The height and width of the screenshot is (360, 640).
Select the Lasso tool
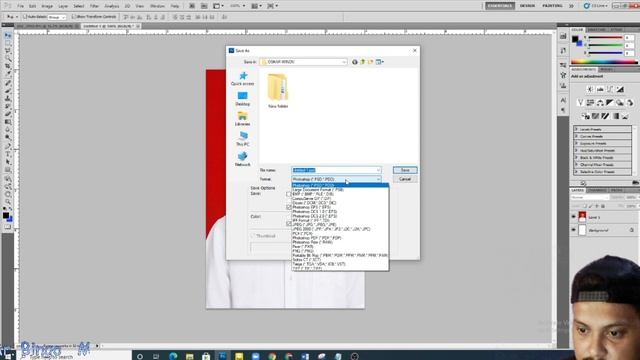pos(8,51)
